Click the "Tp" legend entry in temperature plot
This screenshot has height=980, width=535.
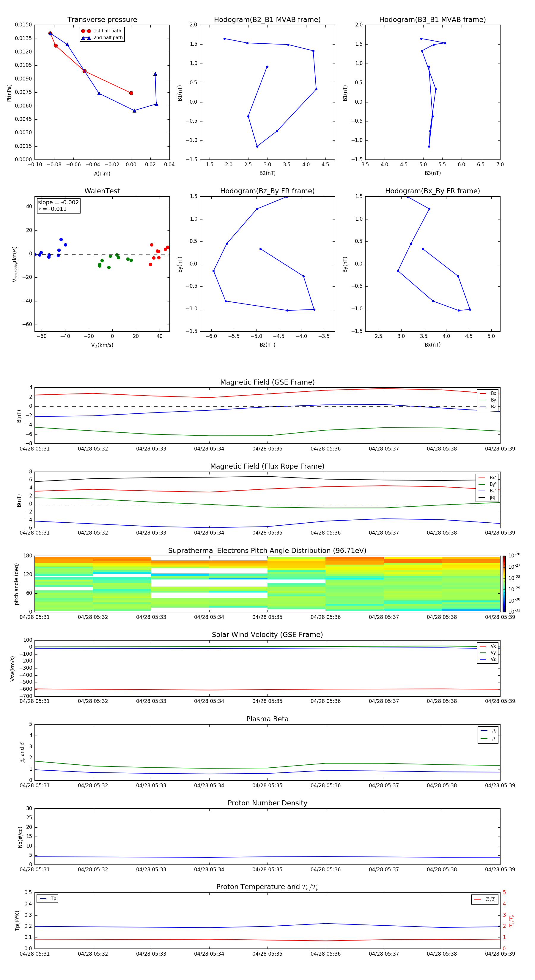[x=48, y=899]
